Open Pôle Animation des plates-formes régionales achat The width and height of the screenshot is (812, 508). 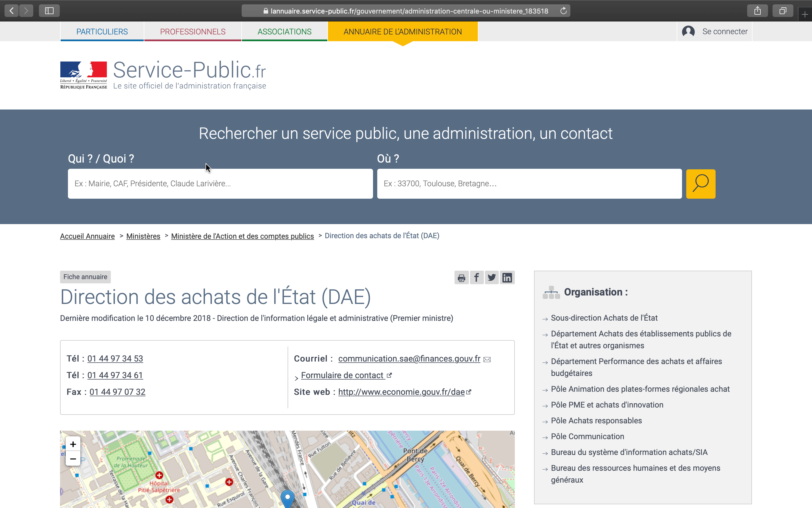click(x=640, y=389)
